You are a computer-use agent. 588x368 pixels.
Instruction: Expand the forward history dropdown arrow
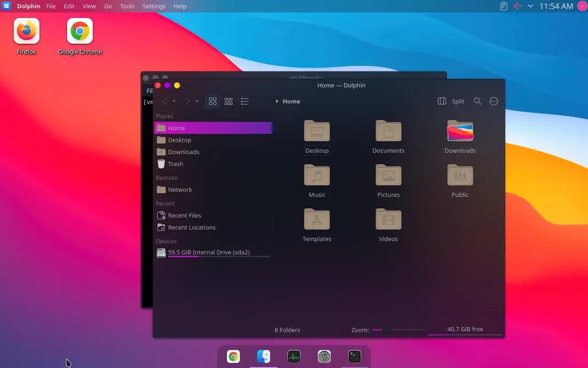197,101
